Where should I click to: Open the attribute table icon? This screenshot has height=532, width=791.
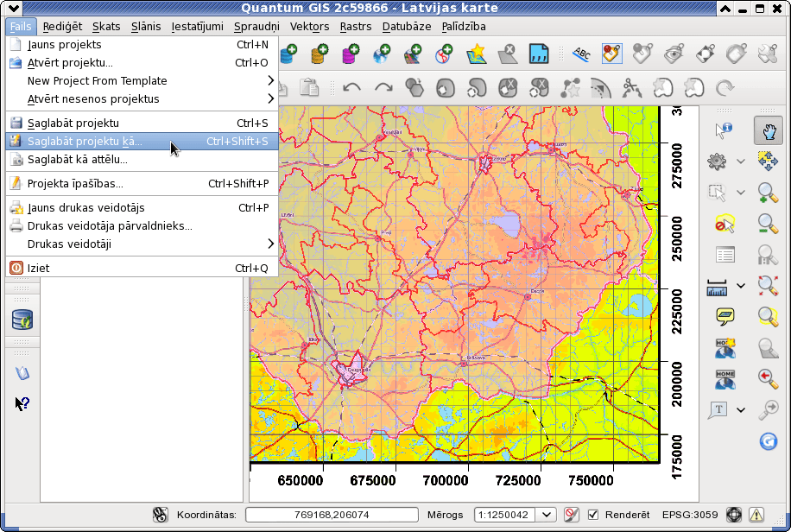point(725,255)
